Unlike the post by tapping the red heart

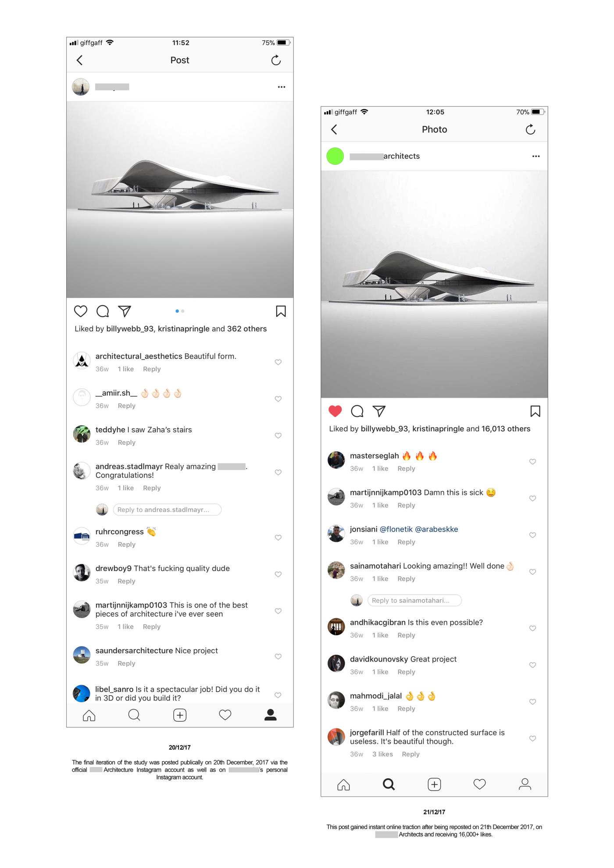(335, 411)
